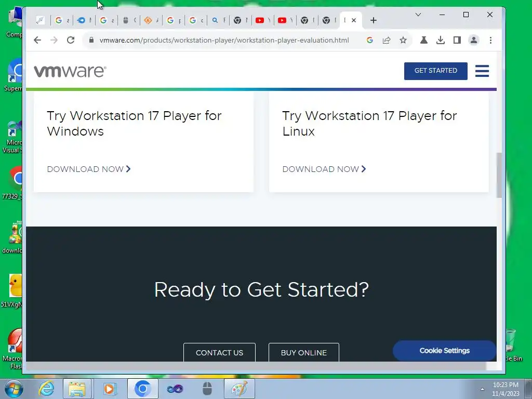532x399 pixels.
Task: Share this page using the share icon
Action: (x=387, y=40)
